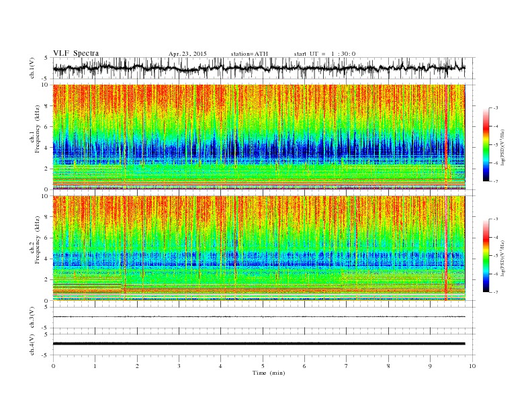Click the "-7" label on ch.1 color bar
532x411 pixels.
[495, 181]
